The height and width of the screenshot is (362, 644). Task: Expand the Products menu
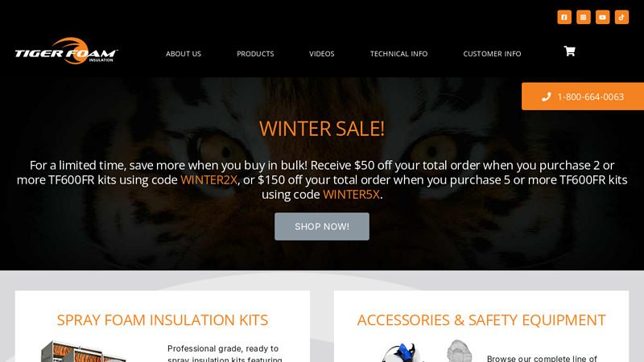[x=255, y=54]
